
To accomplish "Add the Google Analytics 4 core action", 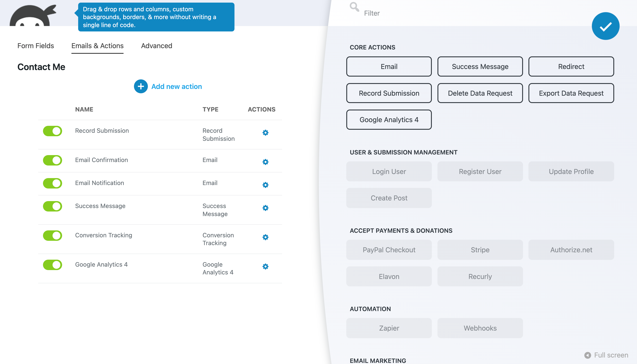I will (389, 120).
